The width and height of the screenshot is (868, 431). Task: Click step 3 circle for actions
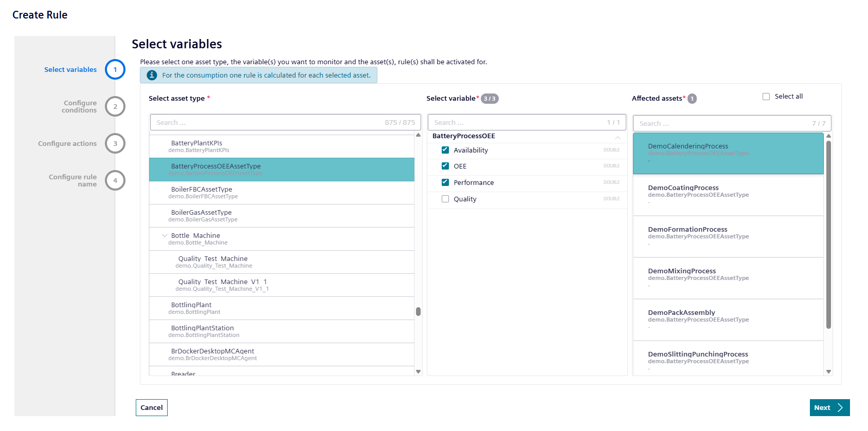tap(115, 143)
